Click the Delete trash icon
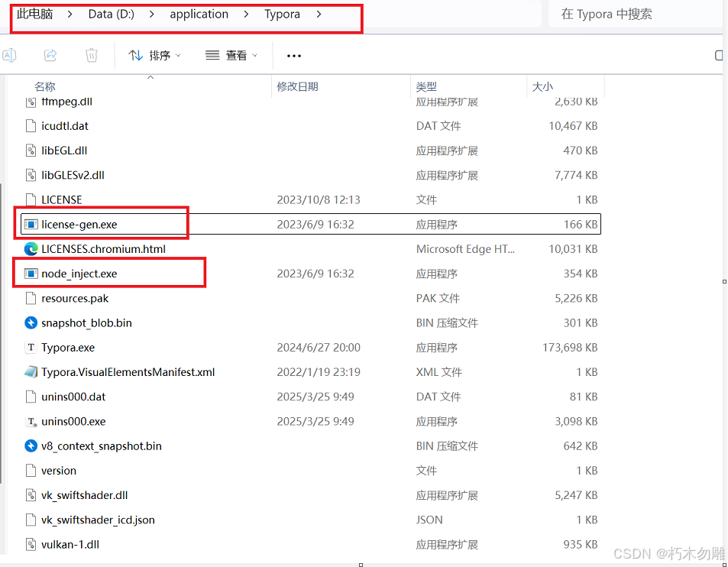728x567 pixels. click(x=92, y=55)
